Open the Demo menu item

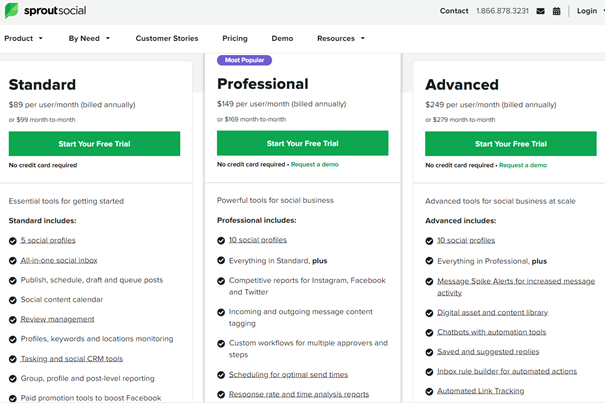point(282,38)
